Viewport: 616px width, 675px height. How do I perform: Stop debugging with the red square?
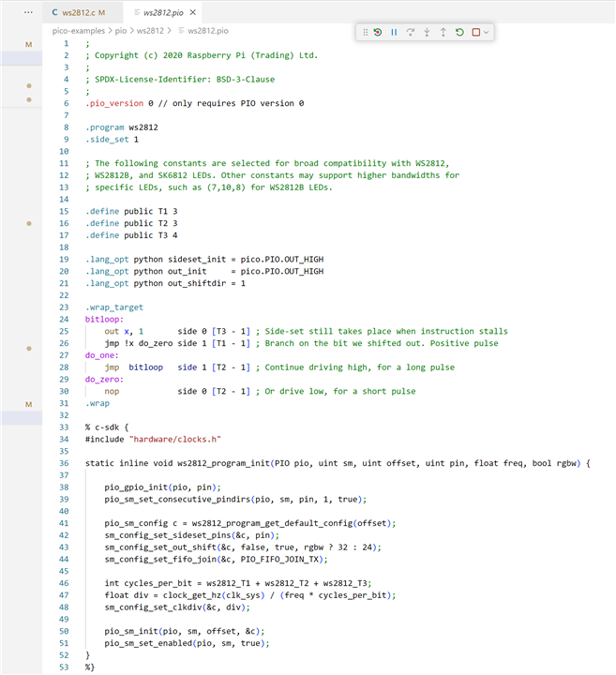(x=476, y=32)
